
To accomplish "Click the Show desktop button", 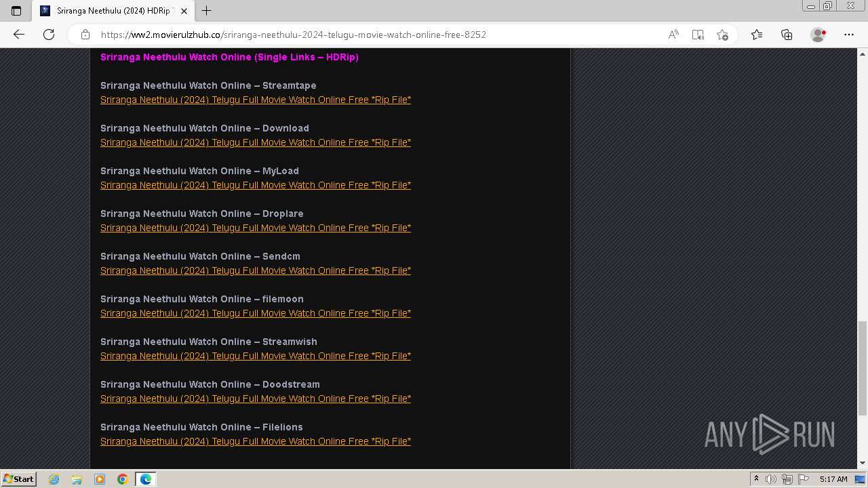I will click(x=861, y=479).
